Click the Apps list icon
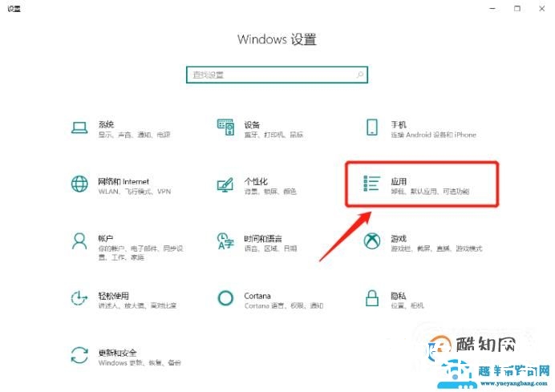 372,184
